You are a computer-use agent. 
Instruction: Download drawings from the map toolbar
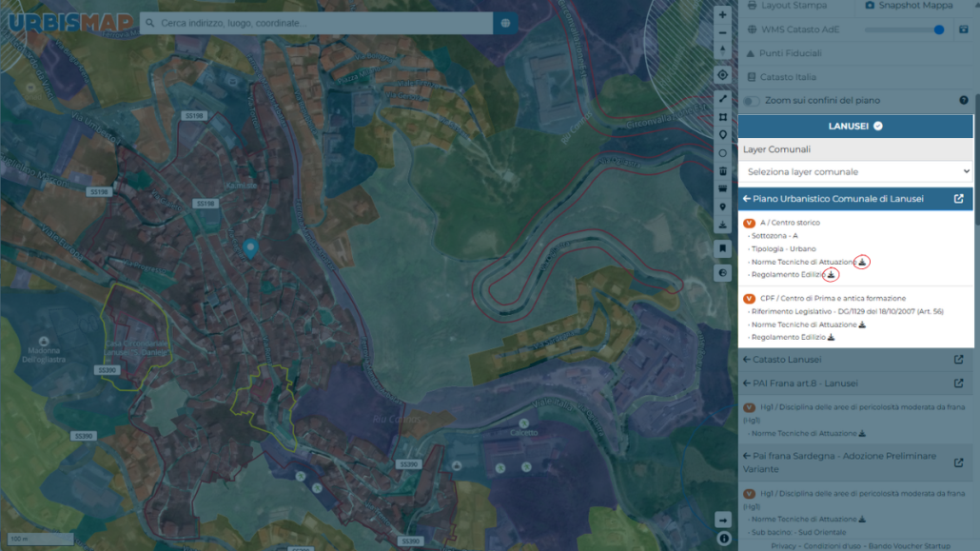point(722,226)
